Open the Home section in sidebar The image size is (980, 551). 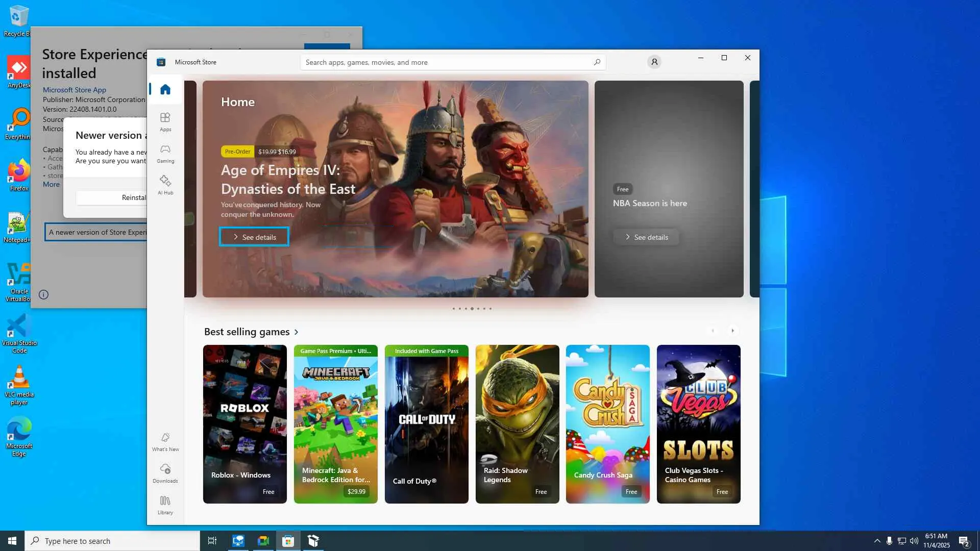click(x=165, y=90)
